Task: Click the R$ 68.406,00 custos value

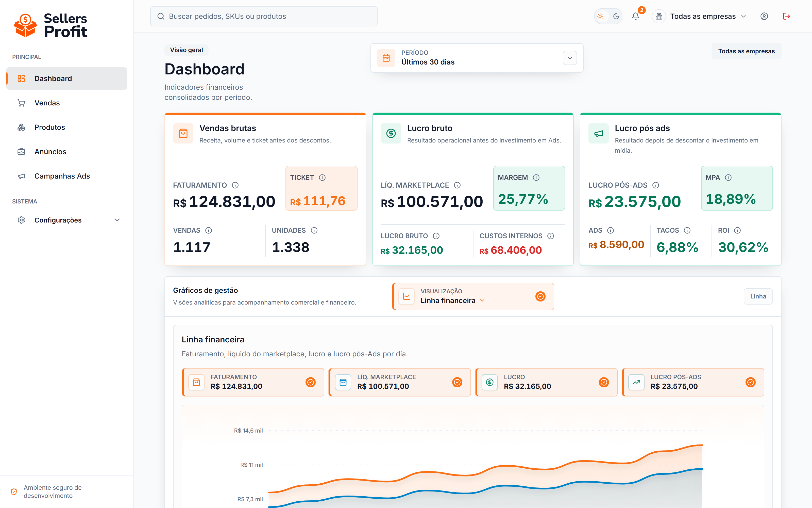Action: (510, 250)
